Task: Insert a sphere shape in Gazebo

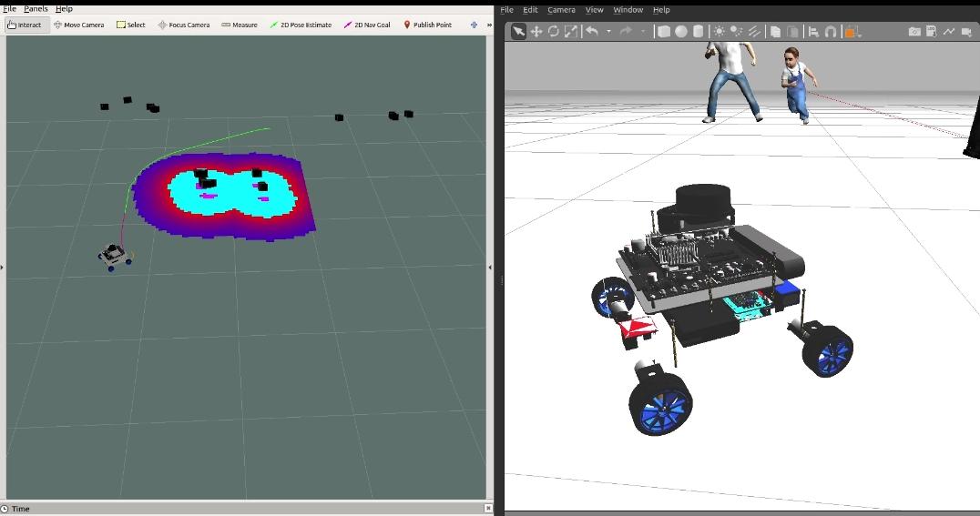Action: click(x=681, y=31)
